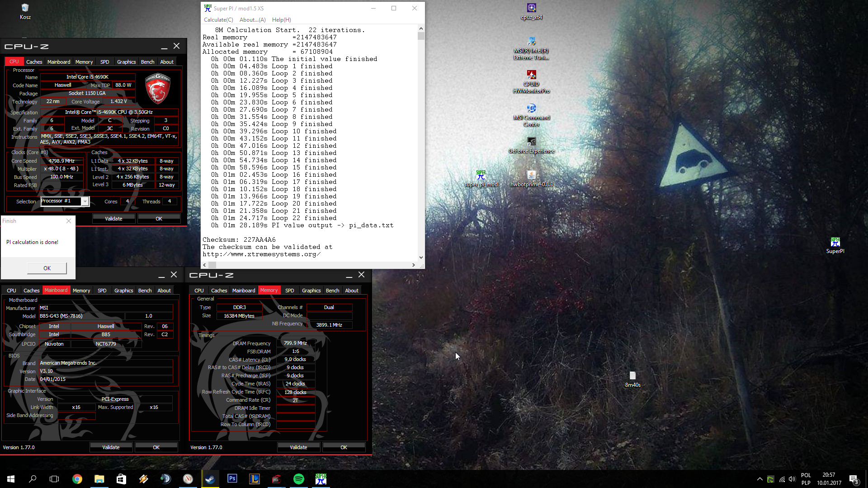Image resolution: width=868 pixels, height=488 pixels.
Task: Click OK in the Memory CPU-Z window
Action: (344, 447)
